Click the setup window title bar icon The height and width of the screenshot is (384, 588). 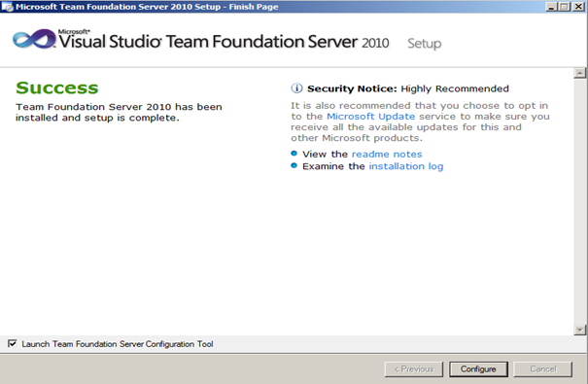[7, 7]
